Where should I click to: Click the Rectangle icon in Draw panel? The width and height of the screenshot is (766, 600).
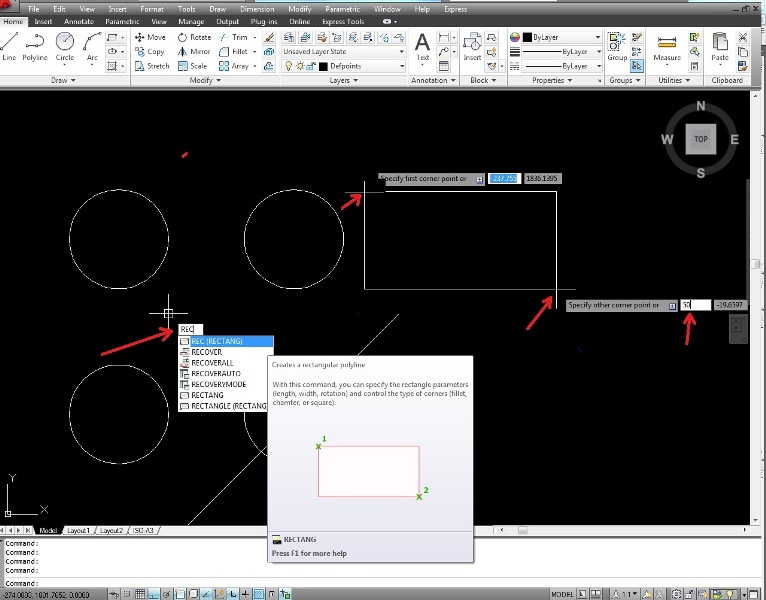[112, 37]
